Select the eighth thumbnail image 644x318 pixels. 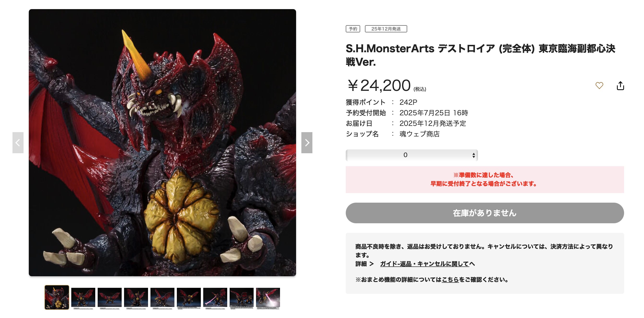point(241,298)
